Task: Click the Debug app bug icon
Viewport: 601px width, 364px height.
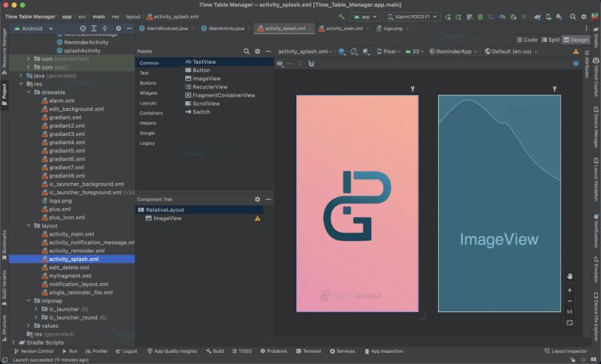Action: 480,17
